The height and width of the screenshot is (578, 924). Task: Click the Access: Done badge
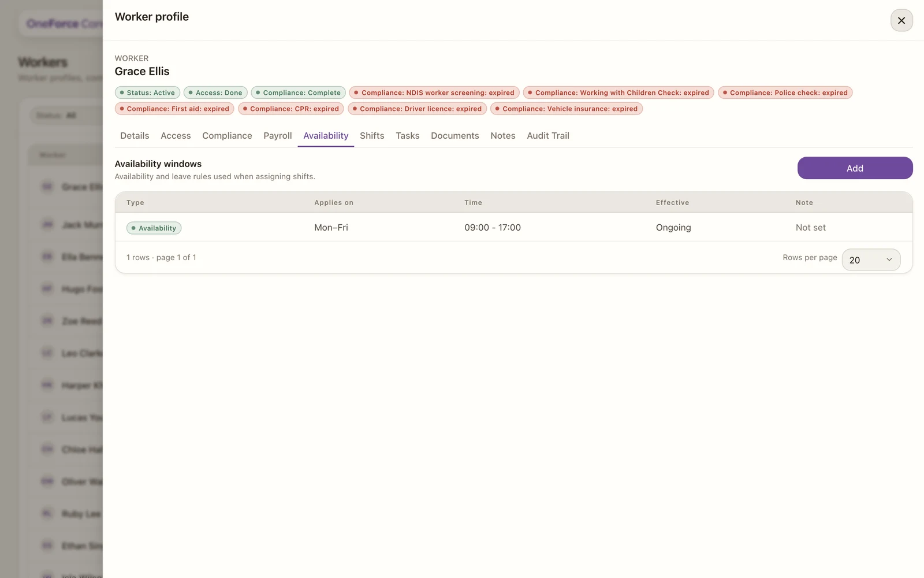215,92
